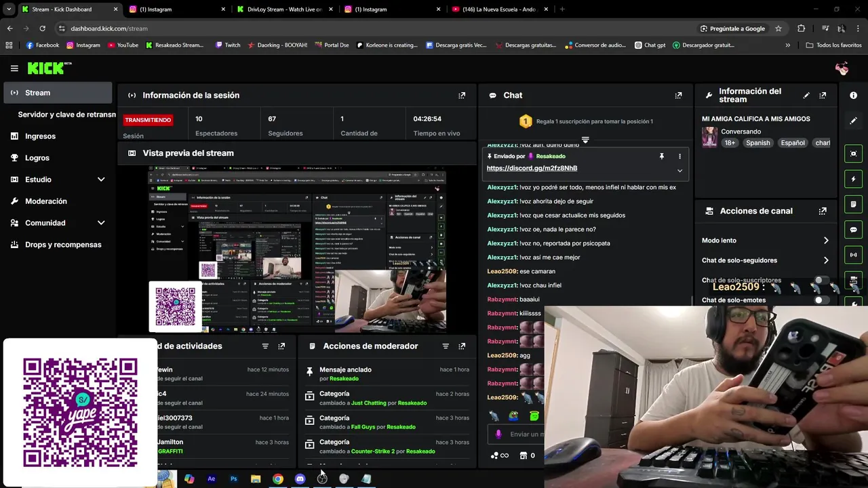Click the broadcast signal icon in right rail
The width and height of the screenshot is (868, 488).
[x=853, y=255]
